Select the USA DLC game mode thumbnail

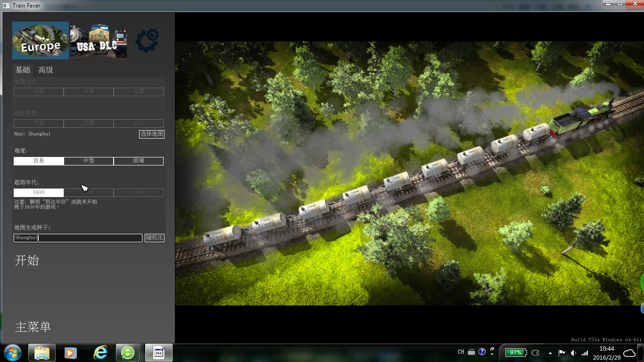click(x=98, y=41)
